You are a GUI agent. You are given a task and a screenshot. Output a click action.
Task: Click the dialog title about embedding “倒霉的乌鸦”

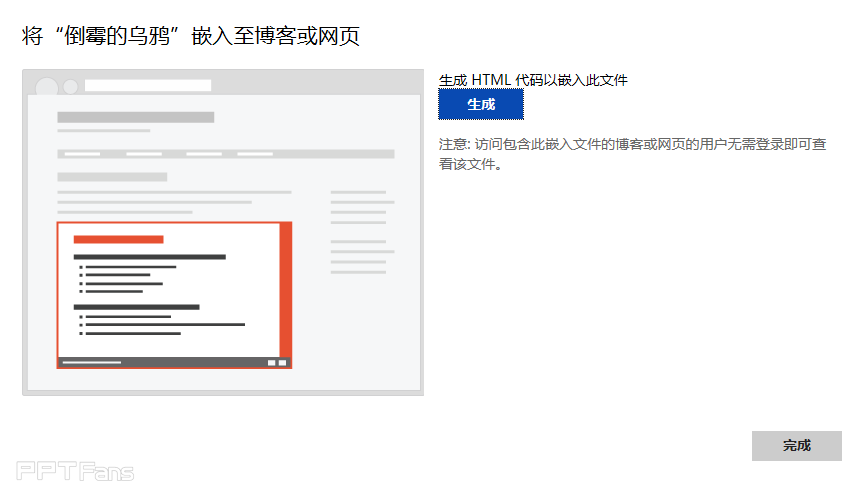190,37
